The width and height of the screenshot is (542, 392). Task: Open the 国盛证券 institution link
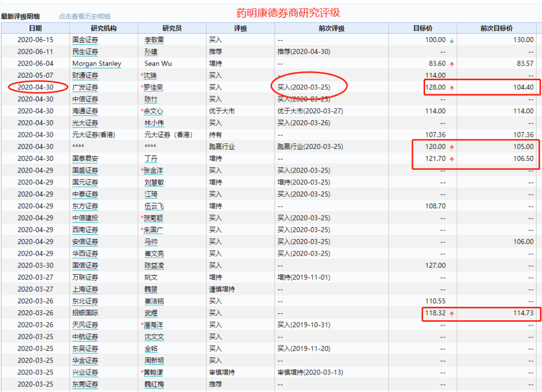85,170
